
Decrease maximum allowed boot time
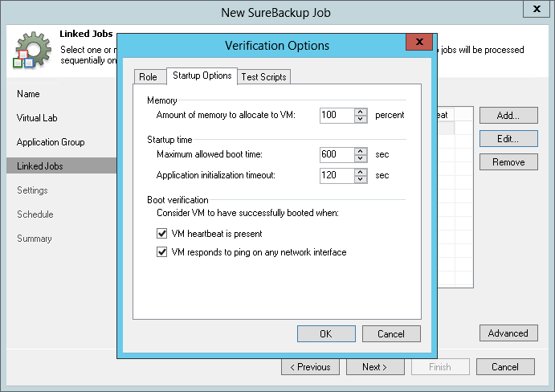[361, 158]
